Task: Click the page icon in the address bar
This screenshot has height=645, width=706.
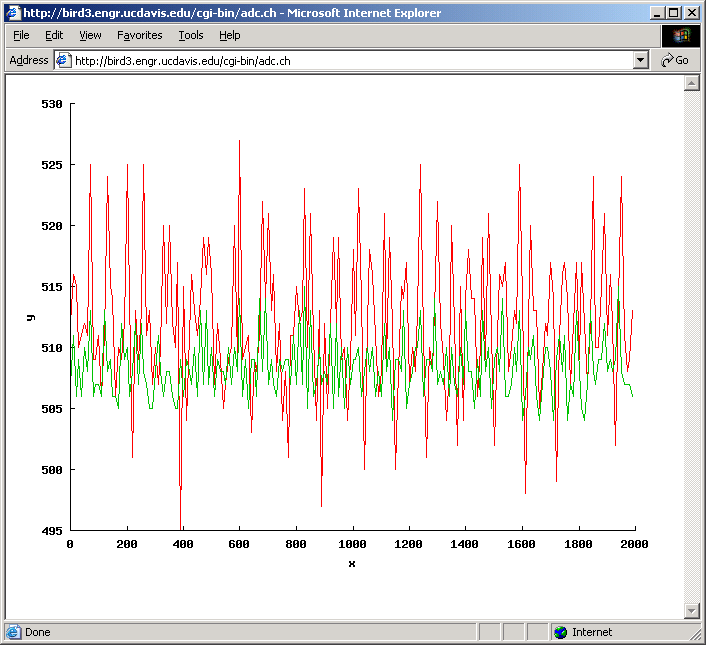Action: (64, 60)
